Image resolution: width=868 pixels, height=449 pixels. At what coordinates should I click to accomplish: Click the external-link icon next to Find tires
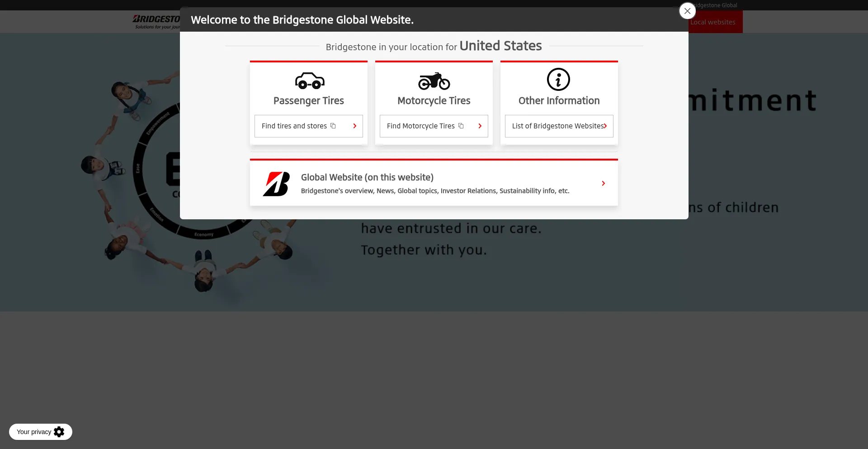point(333,126)
